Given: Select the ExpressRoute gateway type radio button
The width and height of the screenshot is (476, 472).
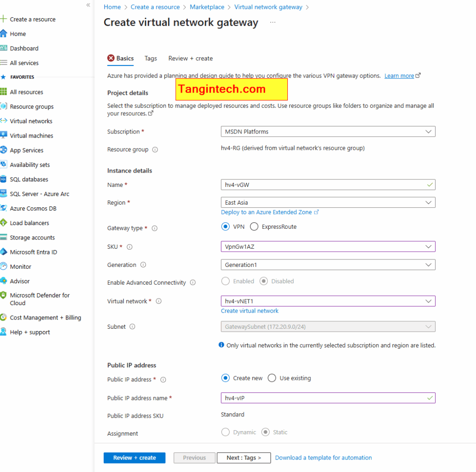Looking at the screenshot, I should (x=254, y=226).
